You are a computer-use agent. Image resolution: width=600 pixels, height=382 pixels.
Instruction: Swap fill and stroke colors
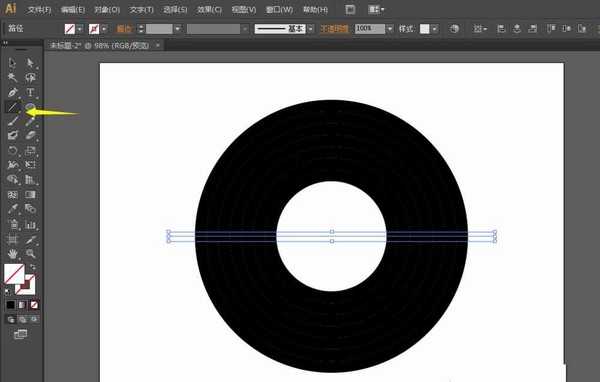point(33,267)
